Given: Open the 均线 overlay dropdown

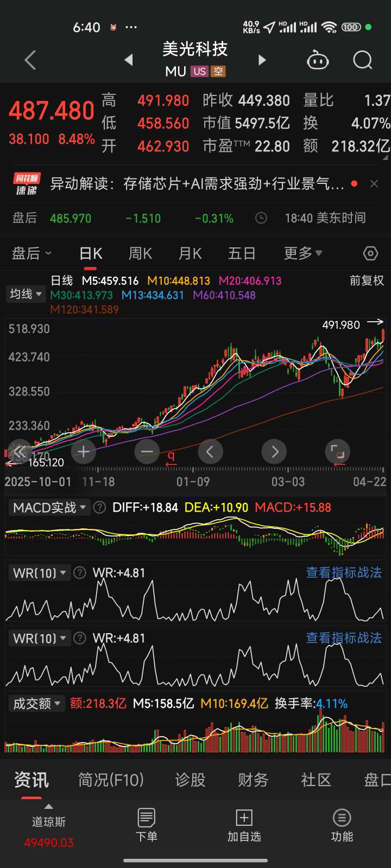Looking at the screenshot, I should pos(26,294).
